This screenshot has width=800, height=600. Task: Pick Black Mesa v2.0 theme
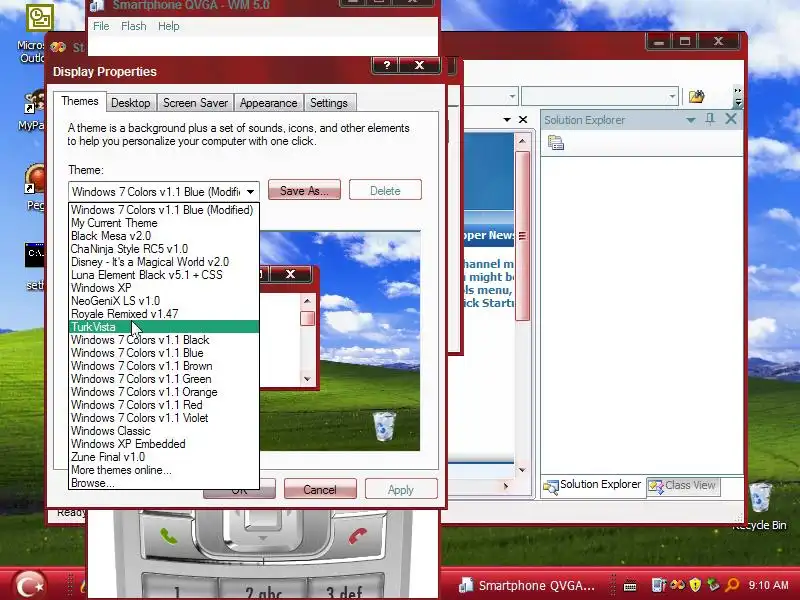[163, 236]
